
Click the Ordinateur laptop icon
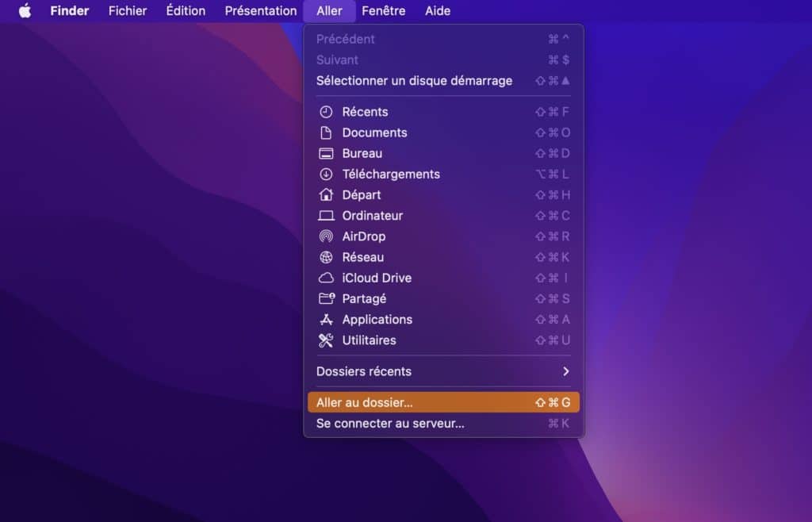click(326, 216)
